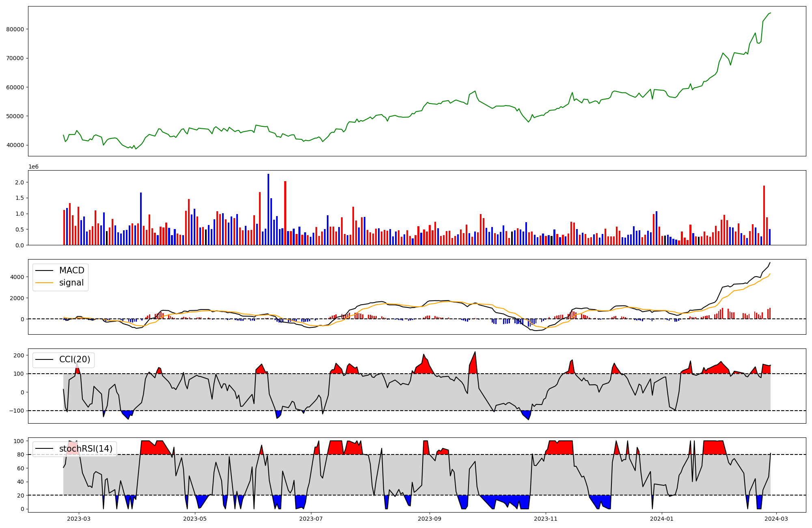
Task: Select the 2023-07 date tick label
Action: pos(311,519)
